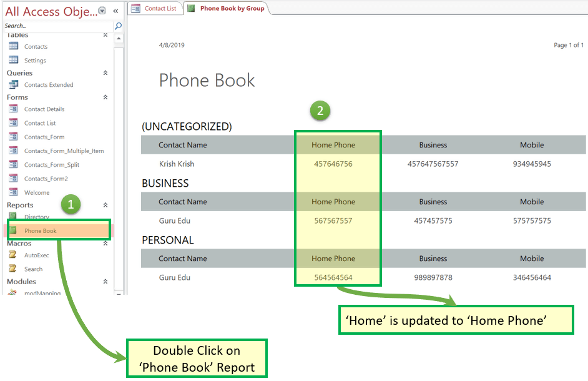
Task: Click the AutoExec macro icon
Action: click(13, 255)
